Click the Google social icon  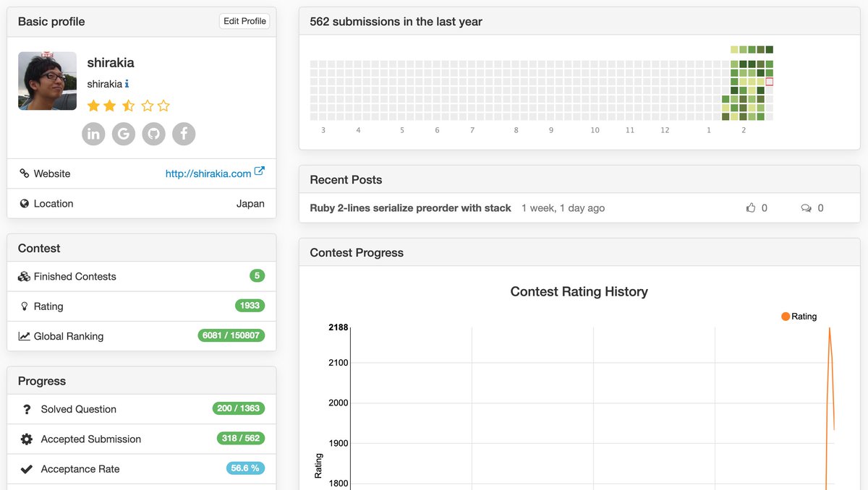[124, 134]
